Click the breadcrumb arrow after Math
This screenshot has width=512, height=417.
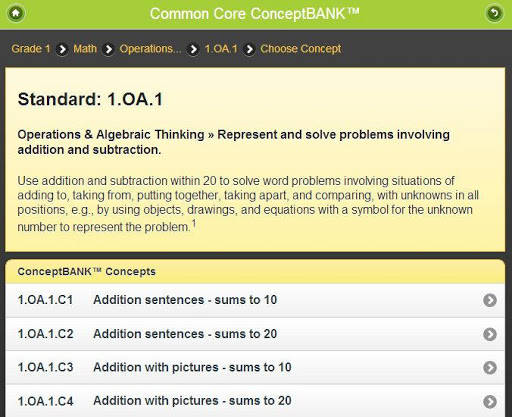[108, 49]
